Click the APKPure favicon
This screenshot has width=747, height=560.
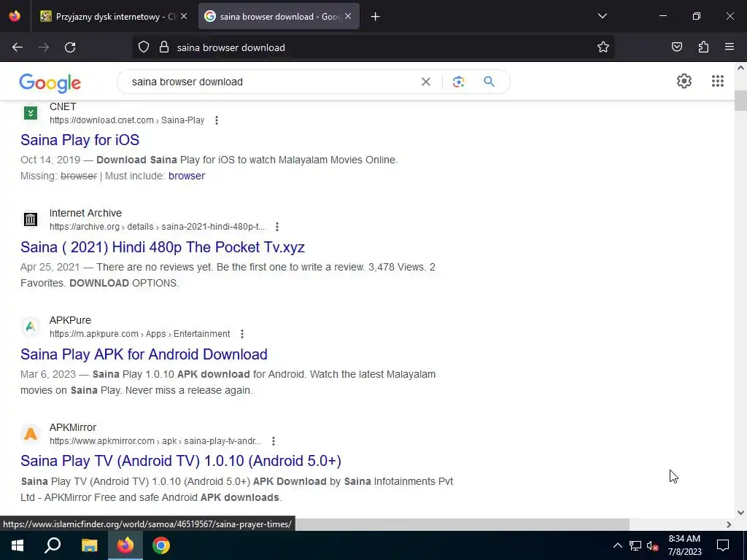31,327
